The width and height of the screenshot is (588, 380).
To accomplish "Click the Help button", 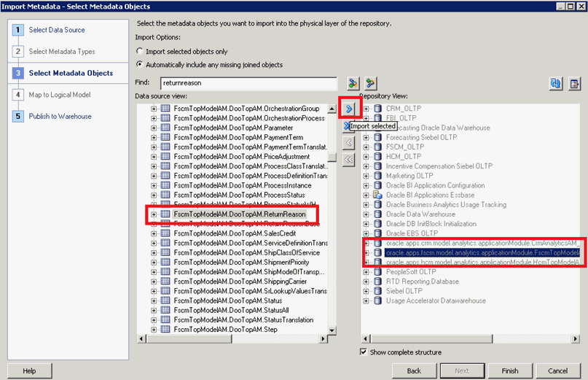I will click(x=30, y=371).
